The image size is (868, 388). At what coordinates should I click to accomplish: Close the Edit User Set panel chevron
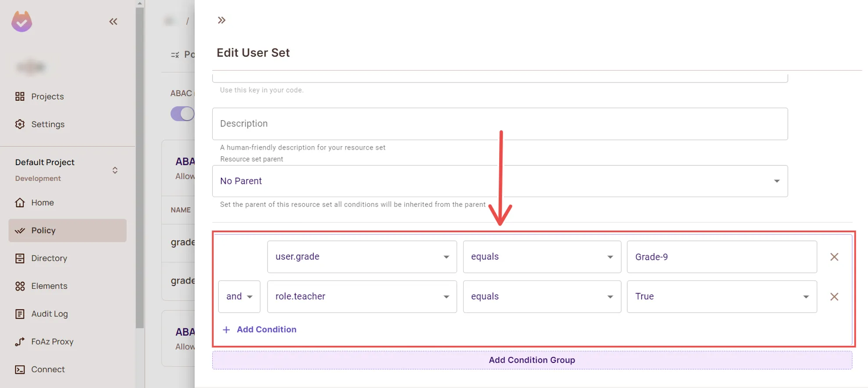pyautogui.click(x=221, y=20)
